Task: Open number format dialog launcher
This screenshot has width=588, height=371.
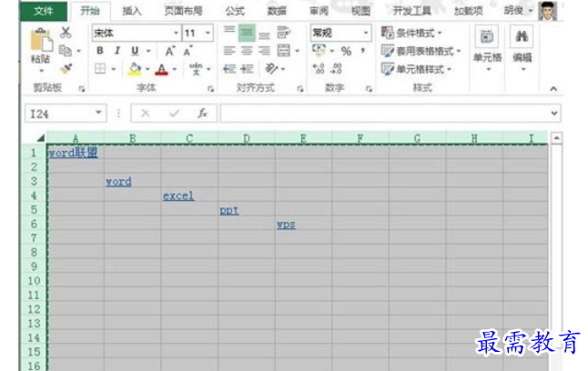Action: [369, 89]
